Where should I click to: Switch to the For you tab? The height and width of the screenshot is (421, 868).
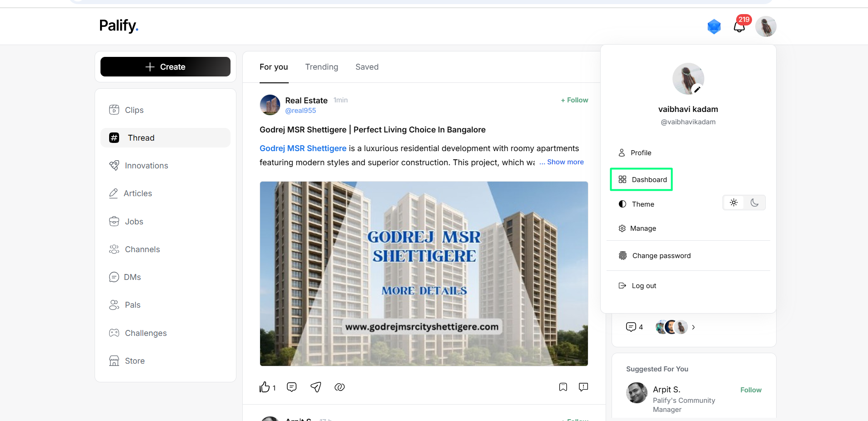point(274,67)
